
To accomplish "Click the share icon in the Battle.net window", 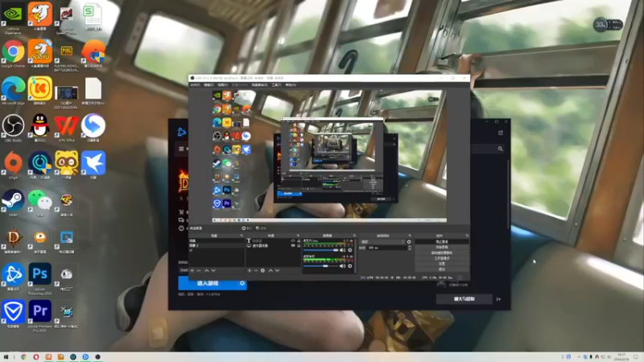I will point(500,133).
